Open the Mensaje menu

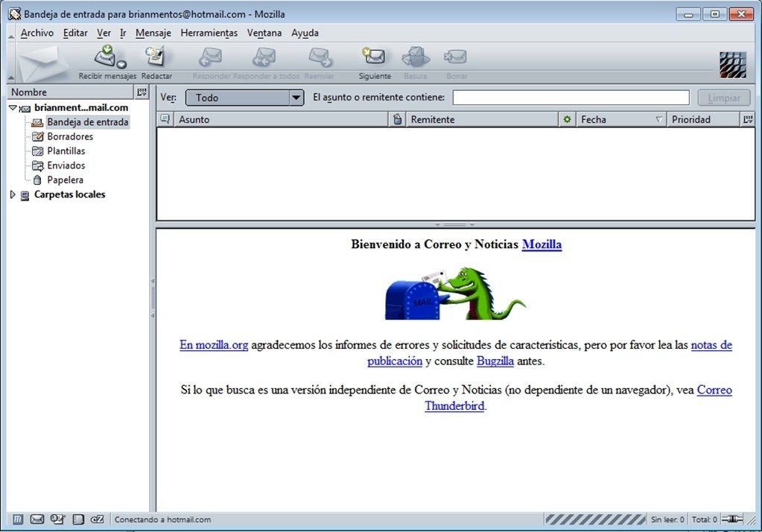point(153,33)
